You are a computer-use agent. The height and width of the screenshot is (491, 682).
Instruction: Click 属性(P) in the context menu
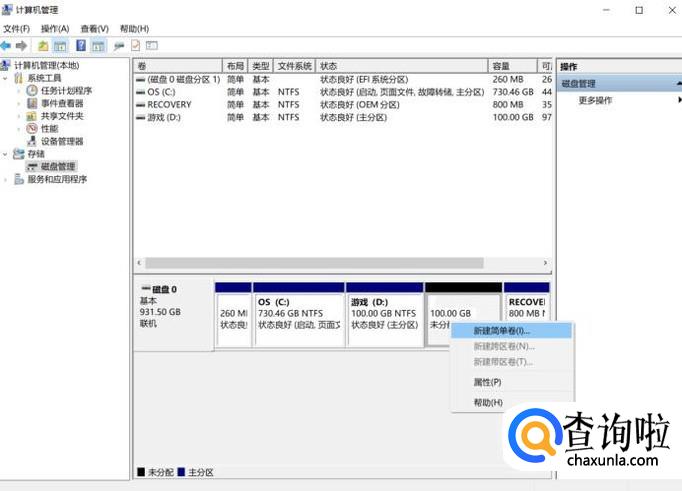click(487, 382)
